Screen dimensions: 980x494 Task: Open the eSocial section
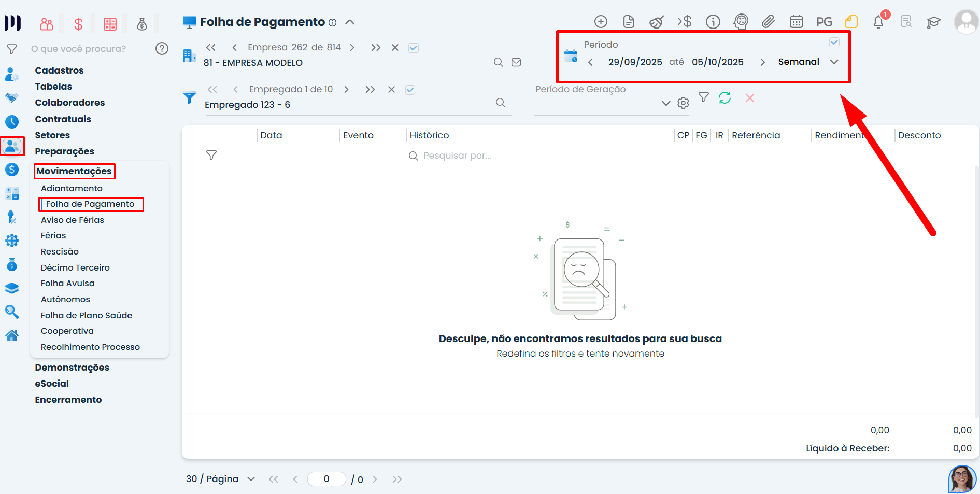click(x=52, y=384)
